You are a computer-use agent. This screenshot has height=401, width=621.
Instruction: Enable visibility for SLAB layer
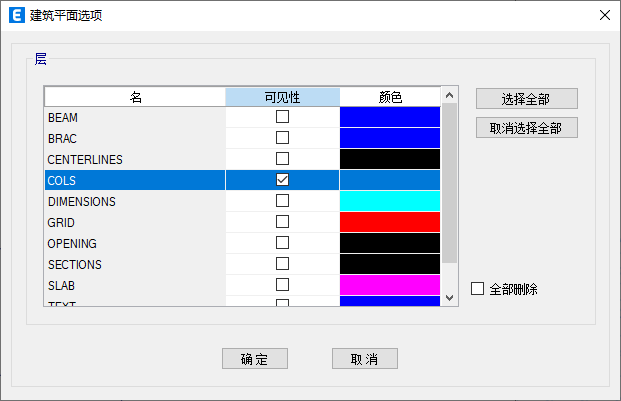click(282, 285)
